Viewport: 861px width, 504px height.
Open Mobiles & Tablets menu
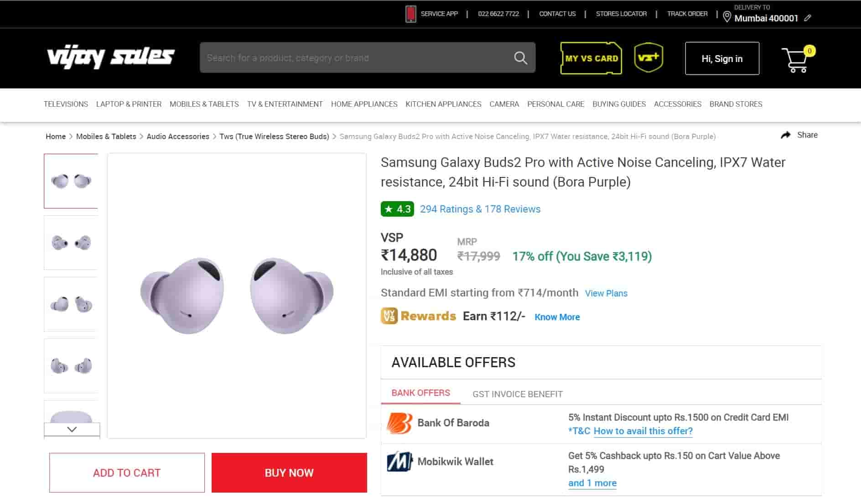pos(204,104)
